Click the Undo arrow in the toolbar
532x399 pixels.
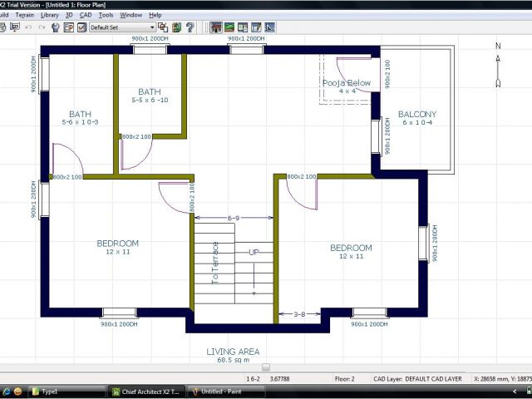pos(29,27)
